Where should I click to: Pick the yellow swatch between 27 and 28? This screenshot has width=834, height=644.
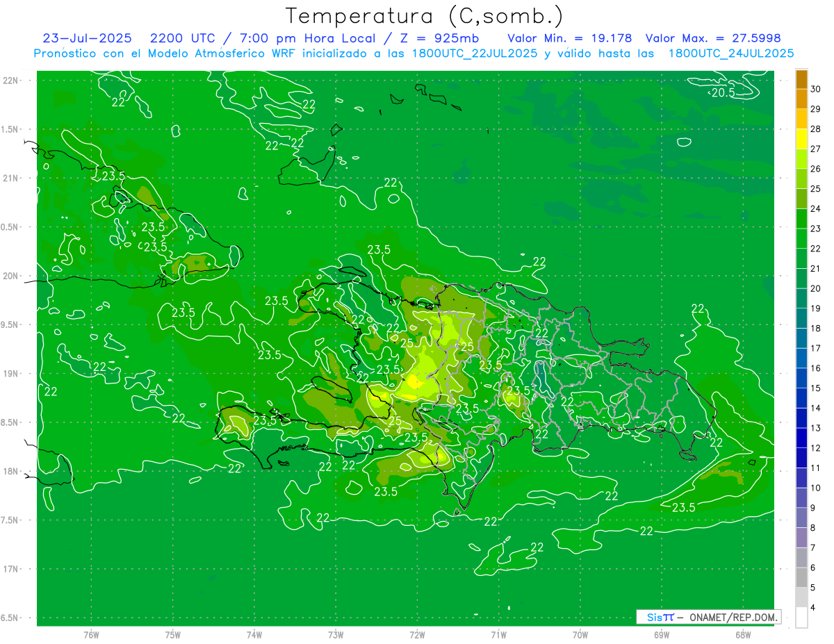click(x=801, y=139)
